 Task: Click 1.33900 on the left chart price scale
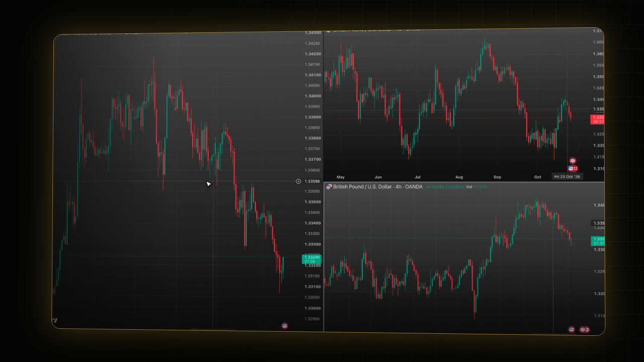pyautogui.click(x=312, y=117)
